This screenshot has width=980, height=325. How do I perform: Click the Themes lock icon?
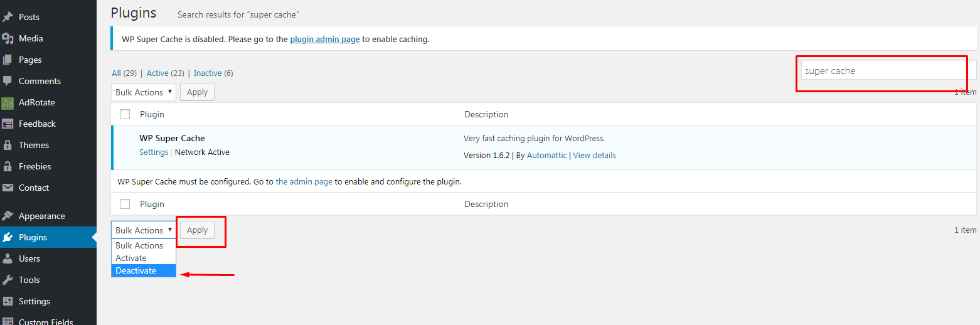(8, 145)
